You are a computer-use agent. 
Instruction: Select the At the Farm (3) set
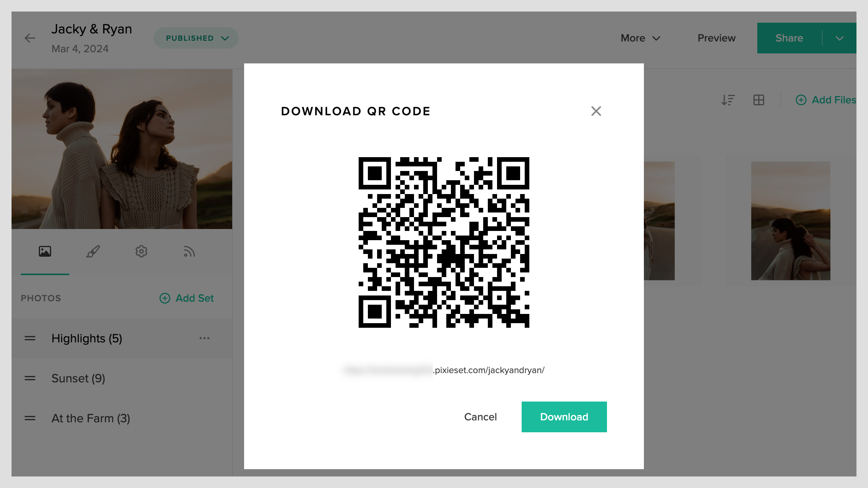pos(122,418)
